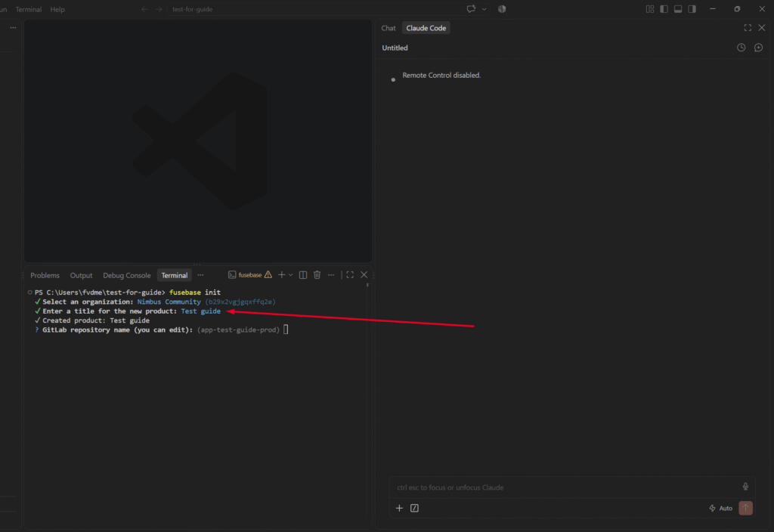Open the panel tabs overflow ellipsis
Viewport: 774px width, 532px height.
point(200,275)
